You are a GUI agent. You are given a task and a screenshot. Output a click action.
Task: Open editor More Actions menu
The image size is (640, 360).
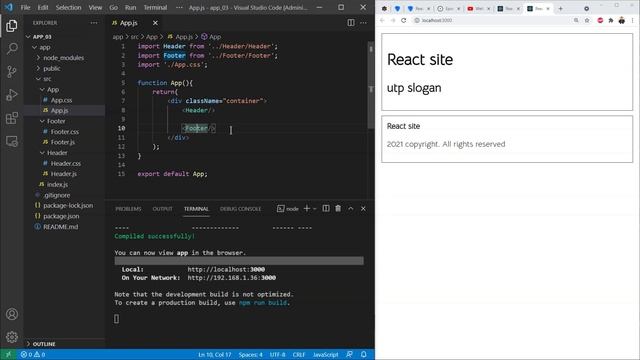[x=363, y=23]
